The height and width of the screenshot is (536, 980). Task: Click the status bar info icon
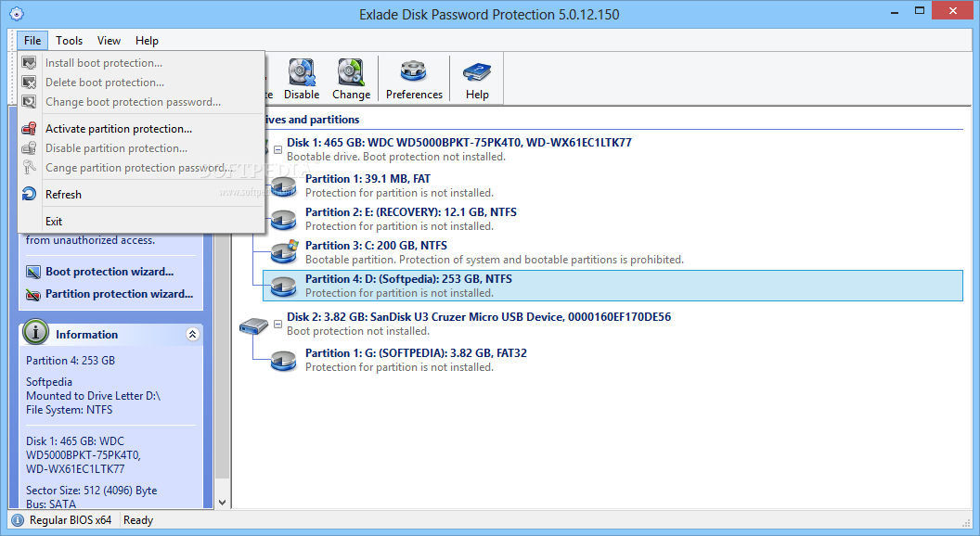18,519
